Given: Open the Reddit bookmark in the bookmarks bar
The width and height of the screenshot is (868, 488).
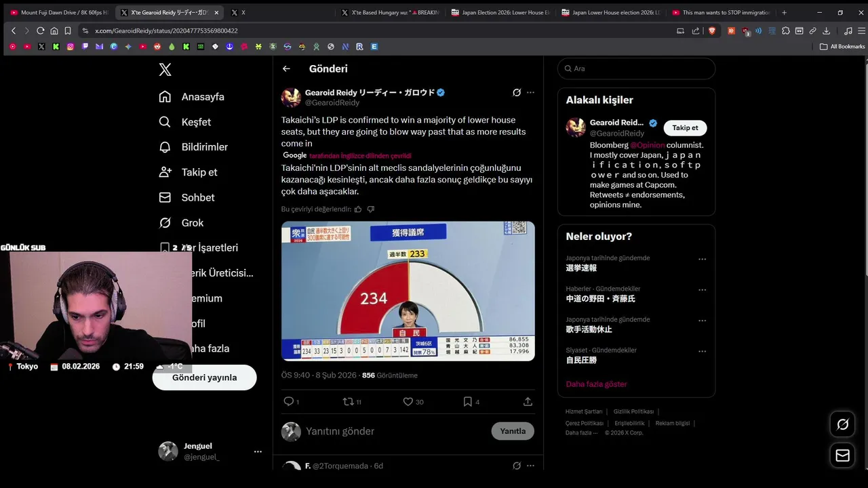Looking at the screenshot, I should click(x=157, y=47).
